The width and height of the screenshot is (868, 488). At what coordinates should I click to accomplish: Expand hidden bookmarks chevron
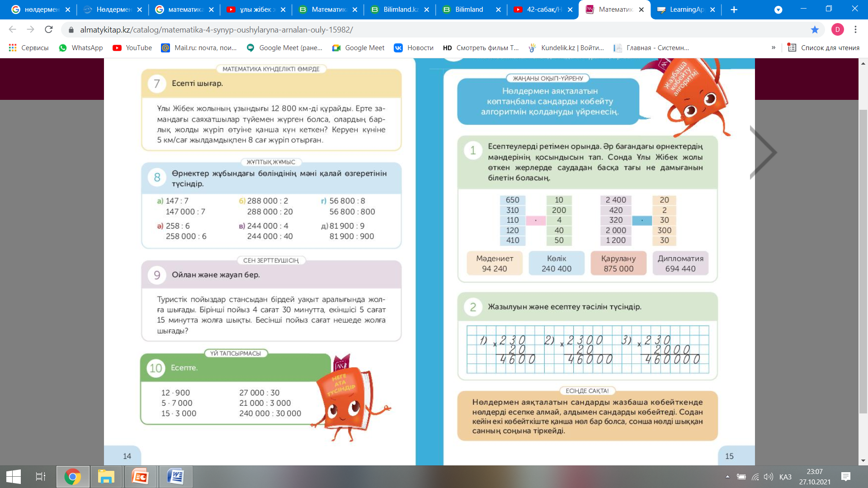[774, 48]
